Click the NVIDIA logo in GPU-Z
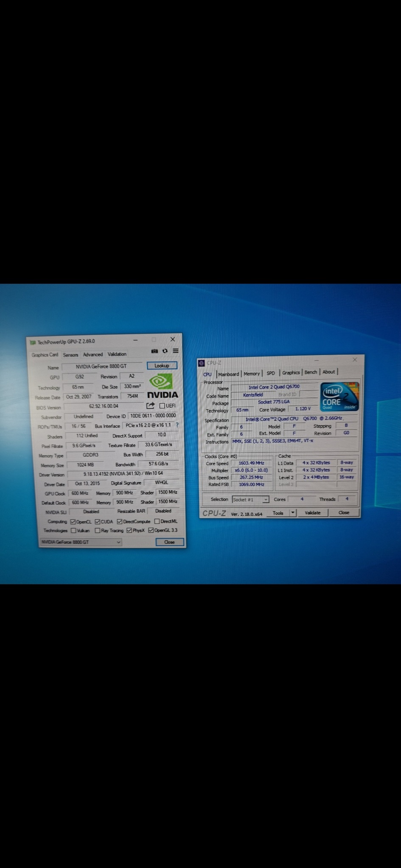Screen dimensions: 401x868 (162, 386)
